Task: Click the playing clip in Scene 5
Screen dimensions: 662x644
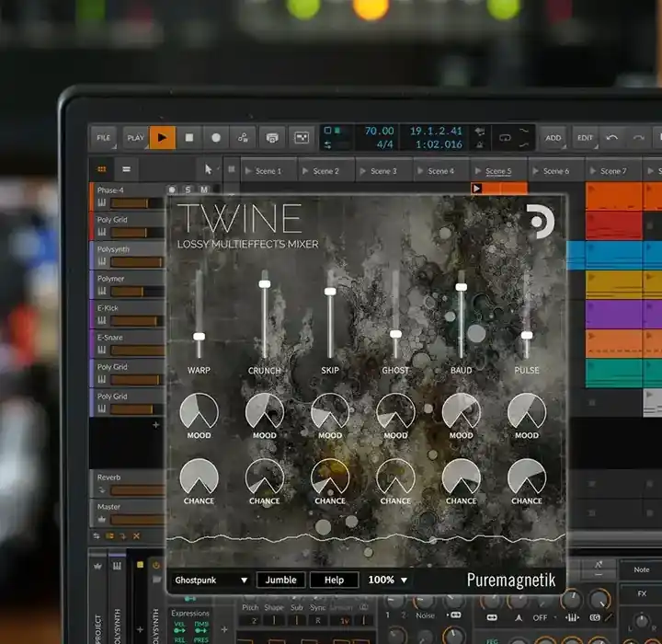Action: 498,188
